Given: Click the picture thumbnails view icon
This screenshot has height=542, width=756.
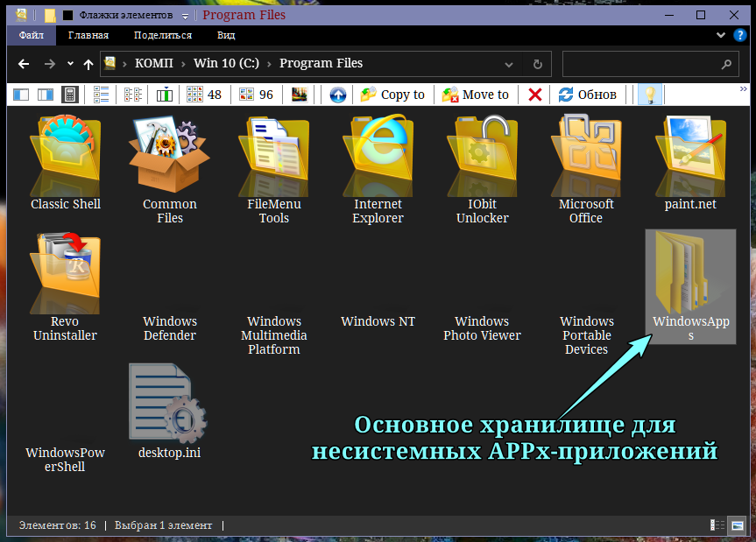Looking at the screenshot, I should [299, 95].
